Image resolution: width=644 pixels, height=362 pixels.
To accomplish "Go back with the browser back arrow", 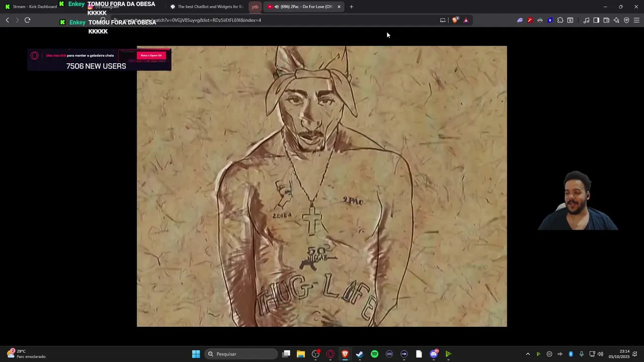I will [7, 20].
